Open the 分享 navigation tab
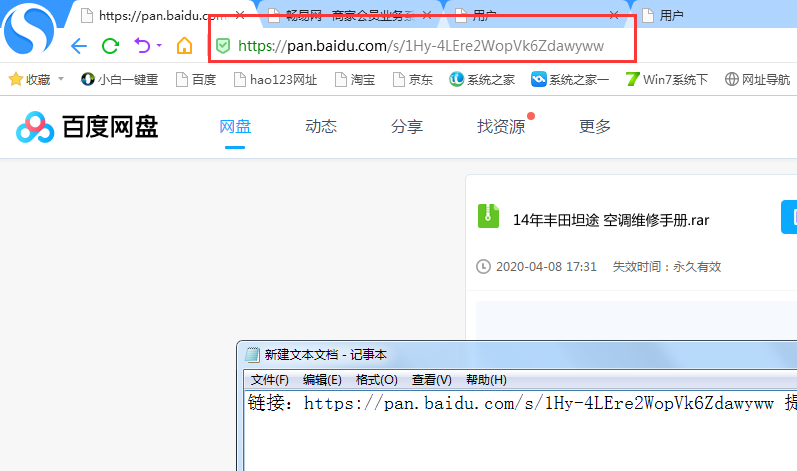Screen dimensions: 797x471 tap(407, 127)
